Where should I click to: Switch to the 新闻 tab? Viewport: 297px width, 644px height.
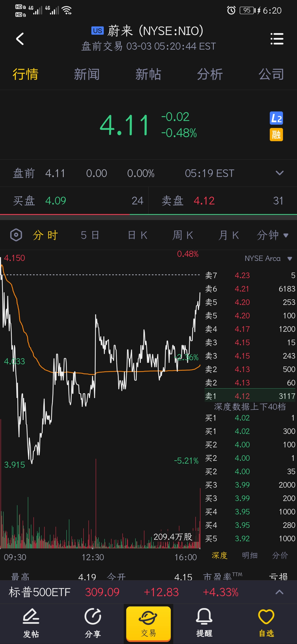point(87,74)
